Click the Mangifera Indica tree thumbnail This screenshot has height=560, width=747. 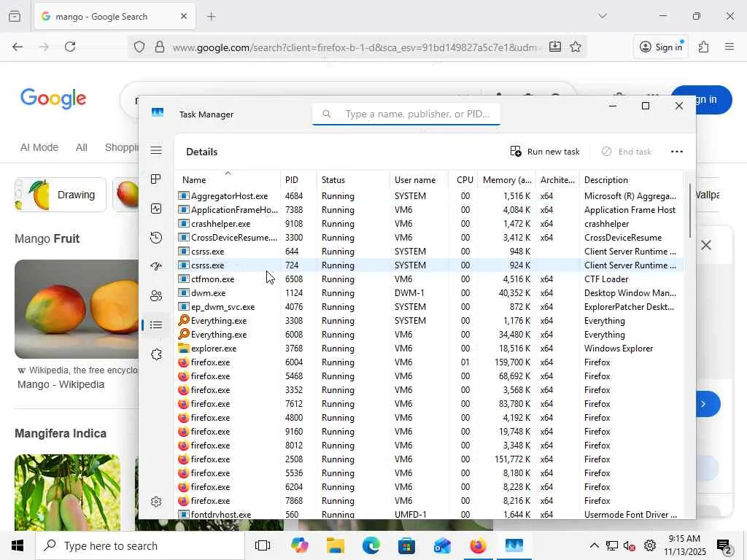point(68,492)
